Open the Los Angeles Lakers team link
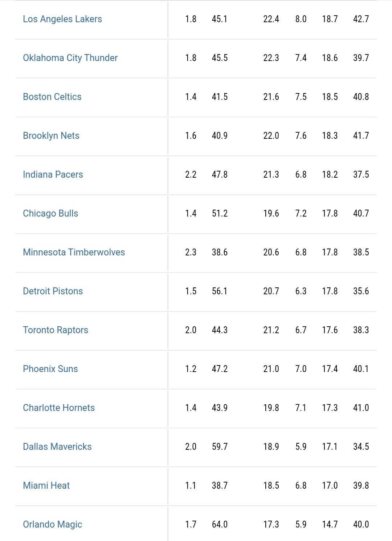392x541 pixels. (62, 19)
